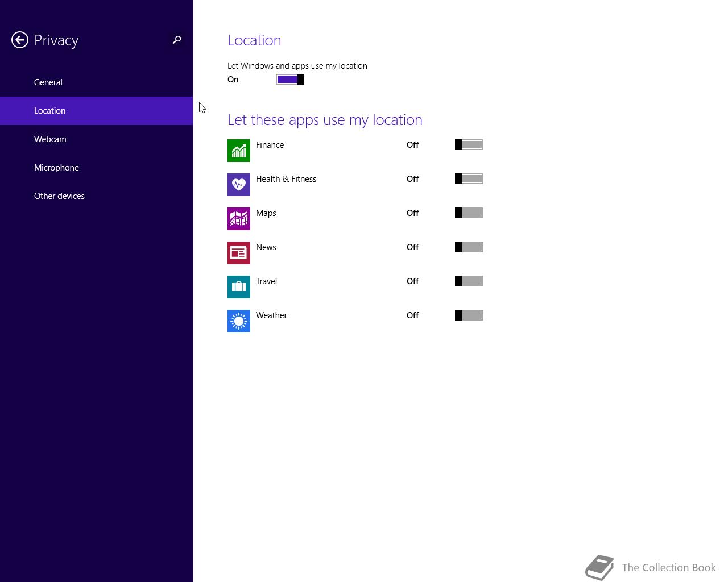This screenshot has height=582, width=728.
Task: Click the Off status beside Maps
Action: tap(412, 213)
